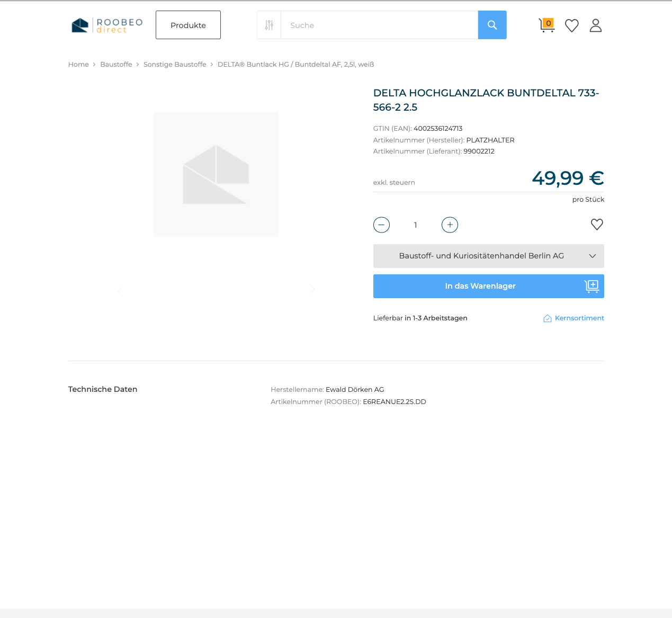Image resolution: width=672 pixels, height=618 pixels.
Task: Click In das Warenlager button
Action: click(x=489, y=286)
